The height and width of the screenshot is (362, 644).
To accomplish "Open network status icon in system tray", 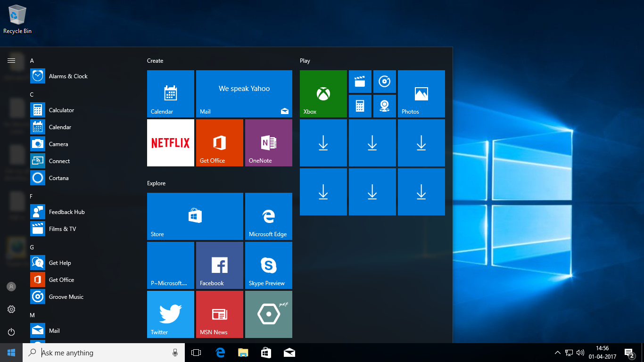I will coord(569,353).
